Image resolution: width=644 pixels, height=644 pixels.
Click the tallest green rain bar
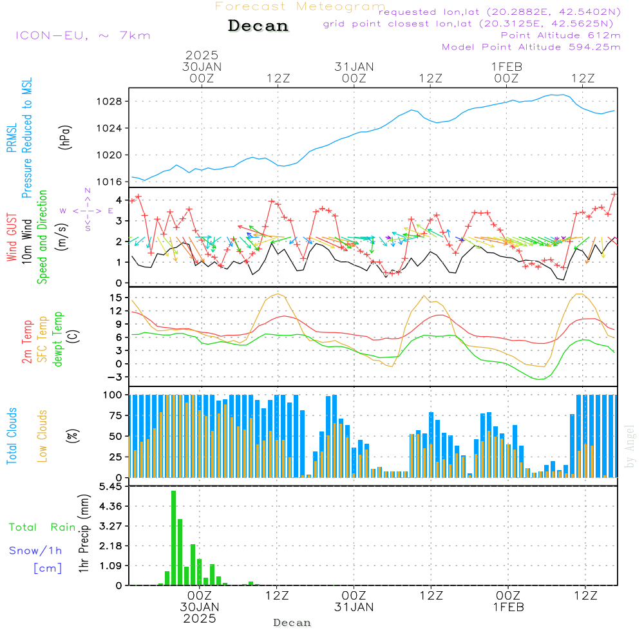point(174,538)
